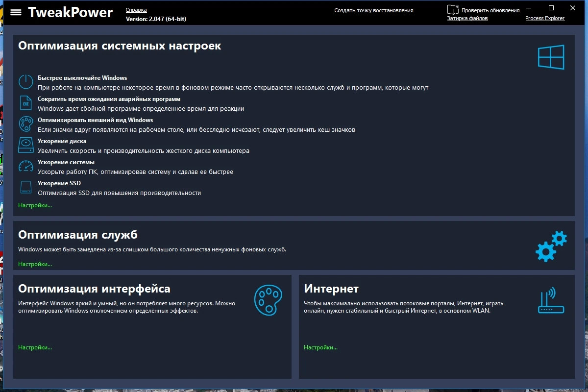Click the Wi-Fi router icon in Internet panel
The image size is (588, 392).
(551, 300)
